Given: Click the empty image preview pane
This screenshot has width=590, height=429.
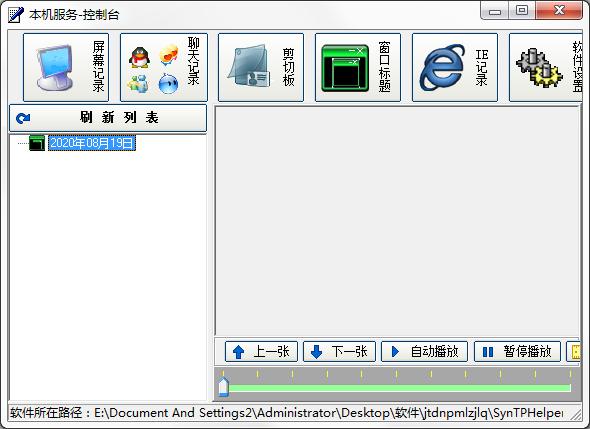Looking at the screenshot, I should click(x=397, y=221).
